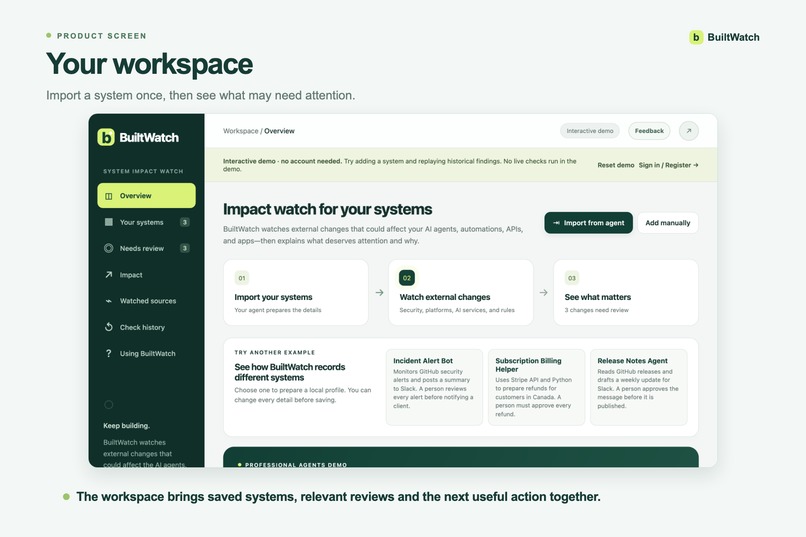The width and height of the screenshot is (806, 537).
Task: Open the Overview sidebar item
Action: pos(146,196)
